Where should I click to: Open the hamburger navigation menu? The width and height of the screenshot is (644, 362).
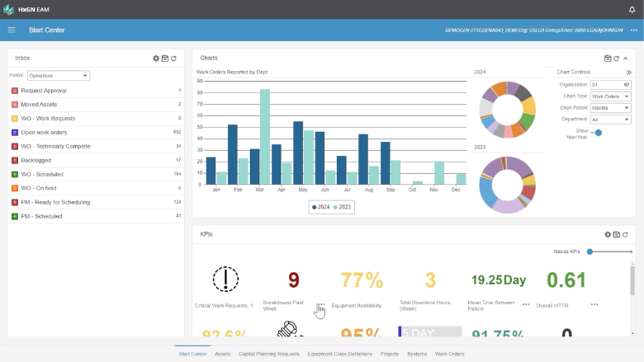12,31
